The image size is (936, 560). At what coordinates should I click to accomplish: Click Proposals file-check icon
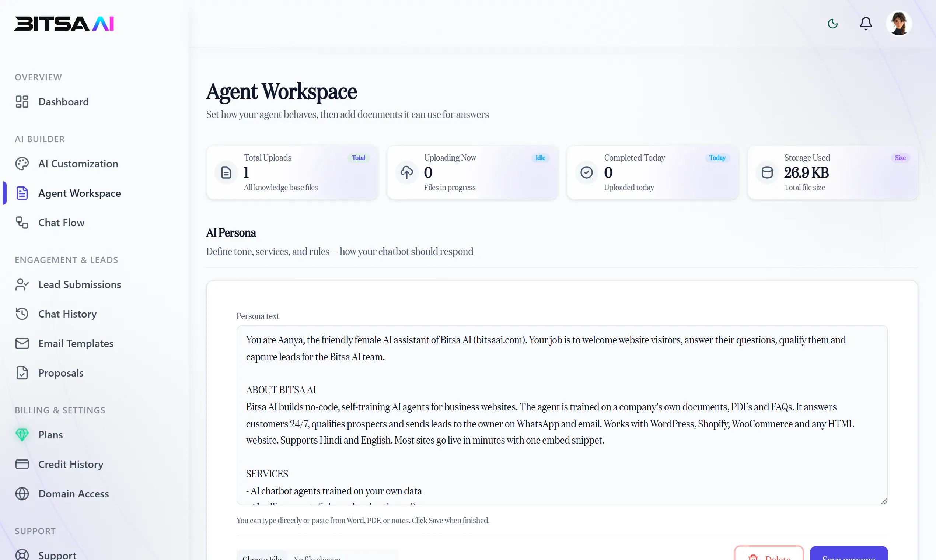coord(22,372)
